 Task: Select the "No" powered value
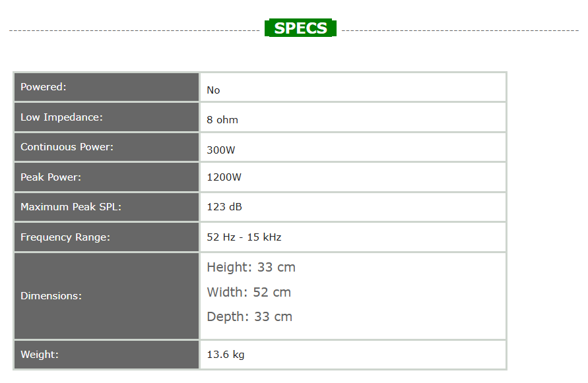[213, 90]
